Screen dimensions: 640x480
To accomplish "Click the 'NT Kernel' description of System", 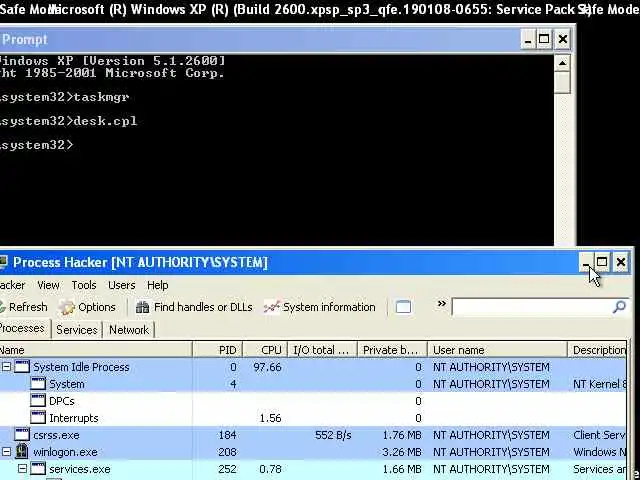I will click(600, 384).
